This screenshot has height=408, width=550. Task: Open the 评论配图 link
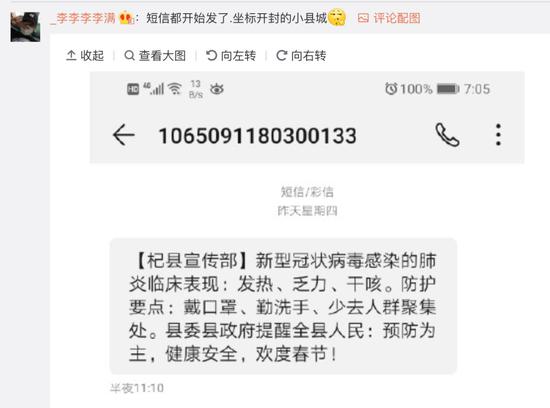point(397,18)
